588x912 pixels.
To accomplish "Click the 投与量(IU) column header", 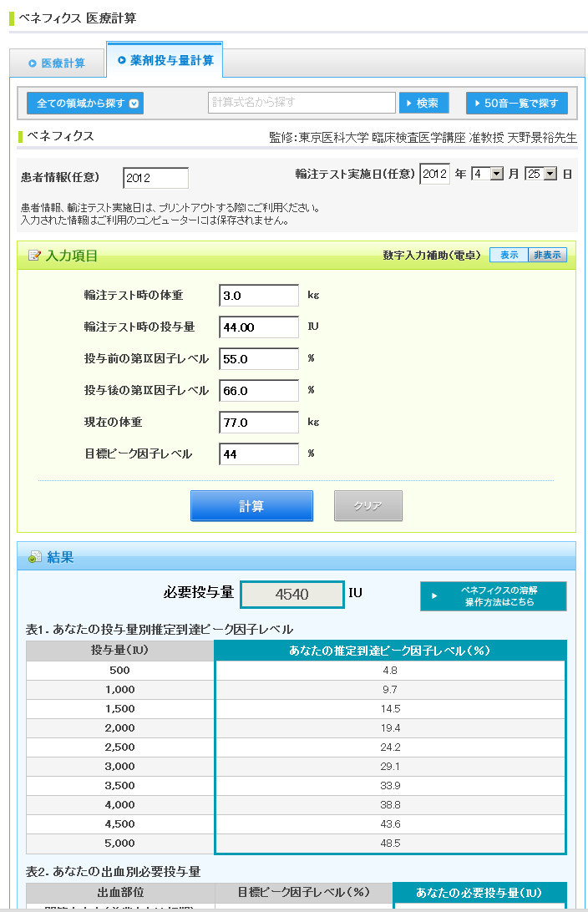I will [x=119, y=651].
